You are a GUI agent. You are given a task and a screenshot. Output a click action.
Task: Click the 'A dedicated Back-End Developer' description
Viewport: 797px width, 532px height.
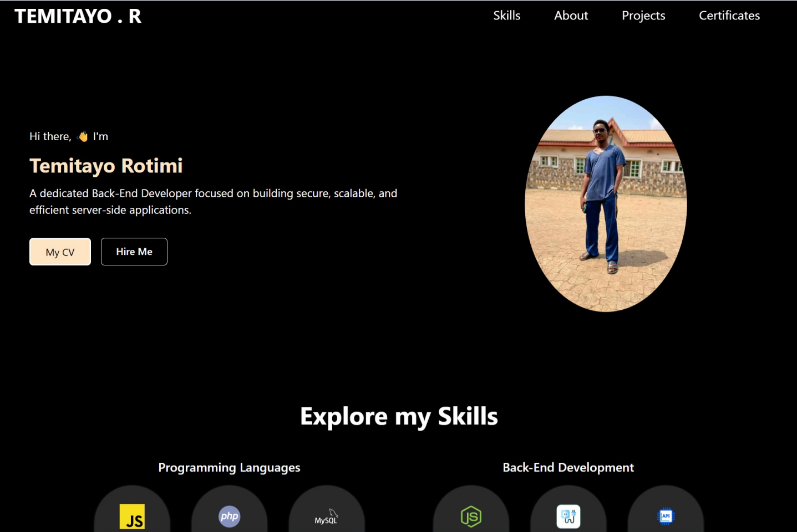pos(214,202)
